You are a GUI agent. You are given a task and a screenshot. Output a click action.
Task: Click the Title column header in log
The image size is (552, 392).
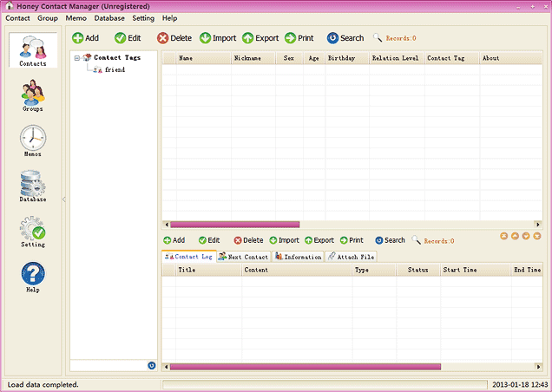[208, 270]
